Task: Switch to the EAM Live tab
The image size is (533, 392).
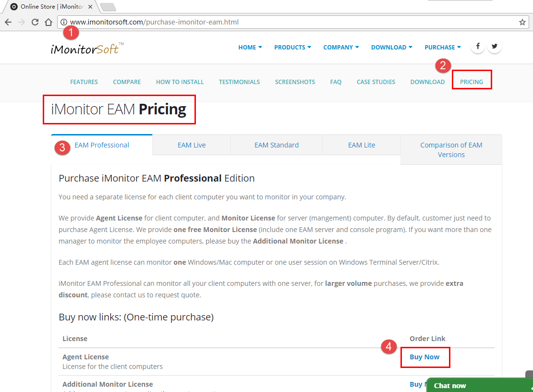Action: coord(192,145)
